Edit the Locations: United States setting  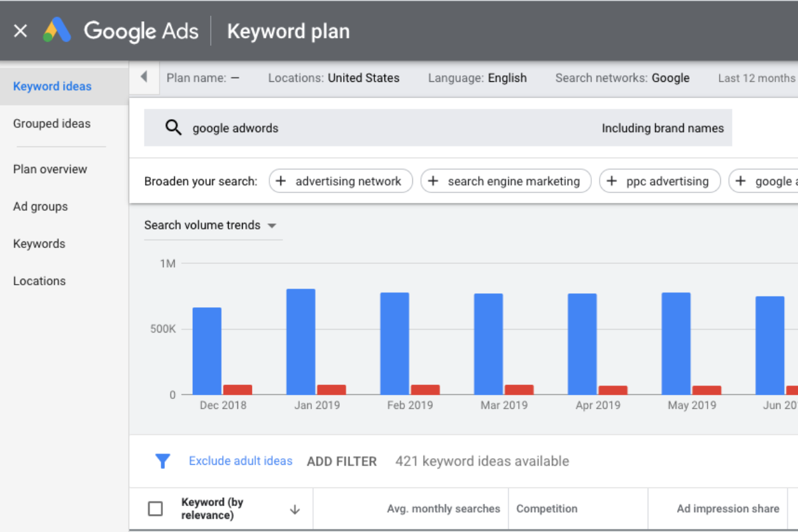pos(334,78)
